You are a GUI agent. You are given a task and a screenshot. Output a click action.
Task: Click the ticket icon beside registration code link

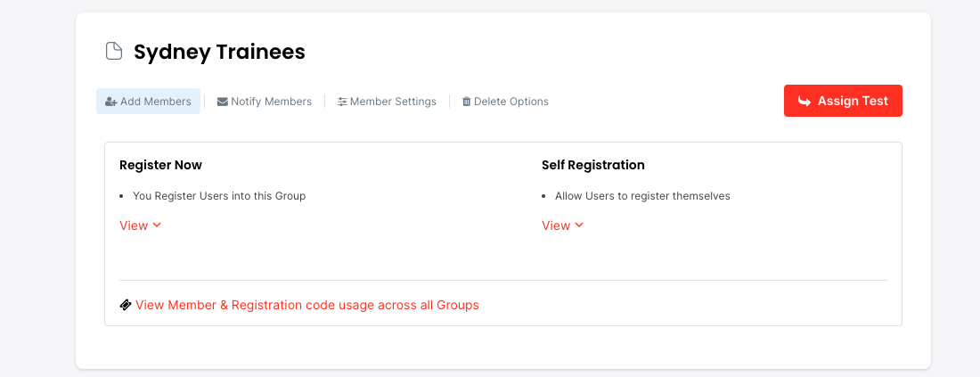(126, 305)
